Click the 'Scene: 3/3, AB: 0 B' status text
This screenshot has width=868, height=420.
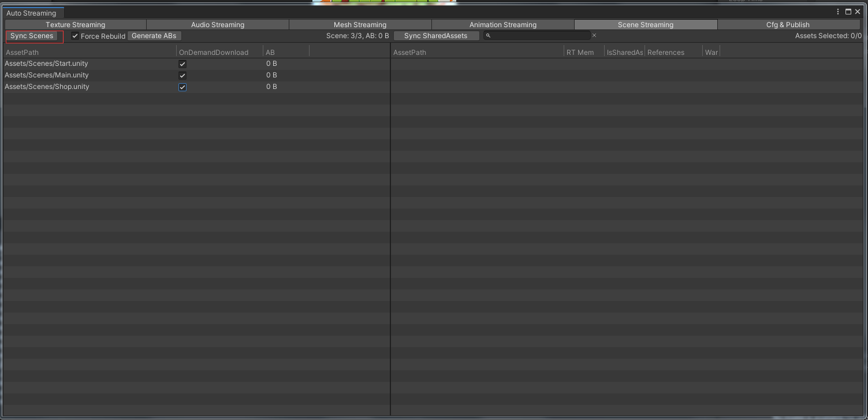click(x=357, y=36)
